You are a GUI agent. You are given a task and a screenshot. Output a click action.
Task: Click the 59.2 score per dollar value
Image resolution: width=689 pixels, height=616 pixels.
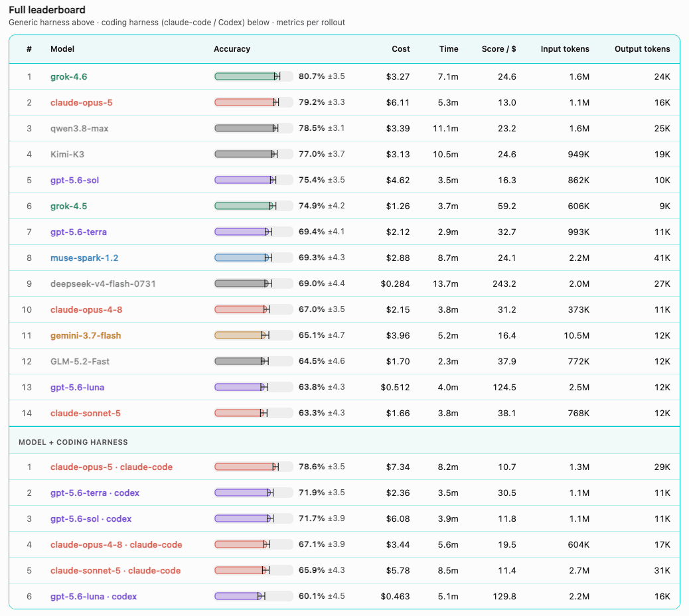tap(506, 206)
